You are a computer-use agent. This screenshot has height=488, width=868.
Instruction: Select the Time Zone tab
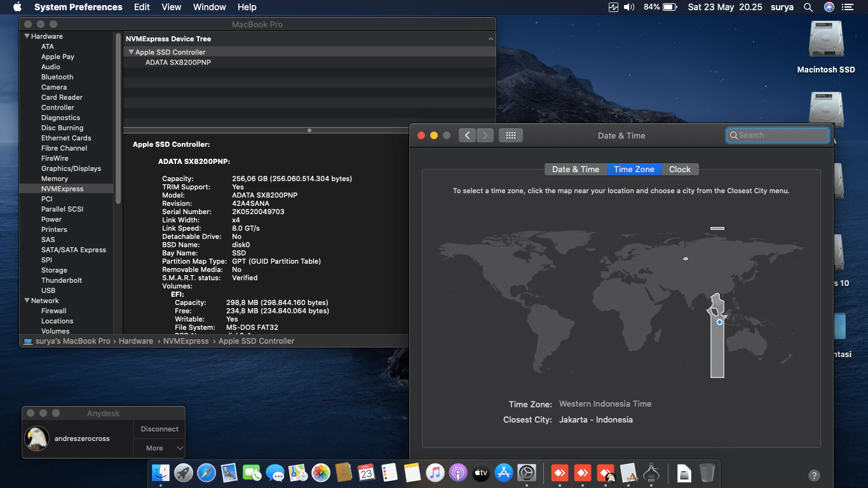click(x=634, y=169)
